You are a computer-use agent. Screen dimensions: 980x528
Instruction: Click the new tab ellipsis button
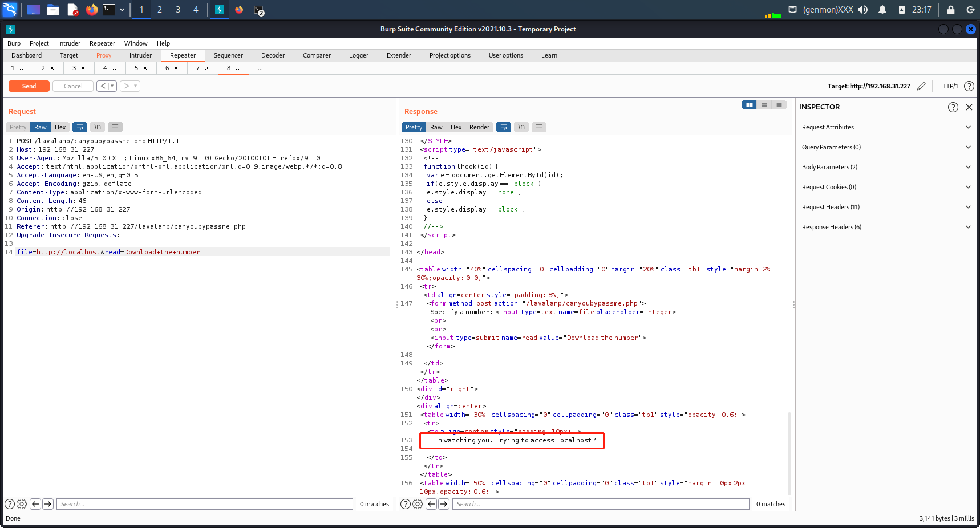(260, 68)
